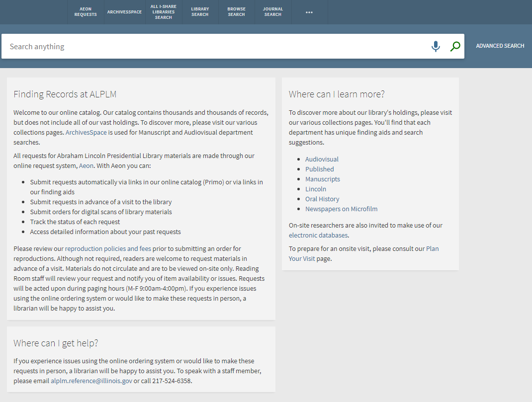This screenshot has height=402, width=532.
Task: Open Journal Search from the top bar
Action: [x=272, y=12]
